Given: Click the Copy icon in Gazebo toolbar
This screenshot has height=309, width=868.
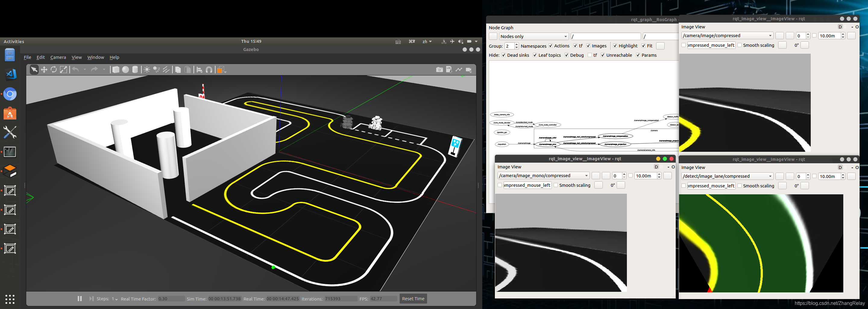Looking at the screenshot, I should [x=178, y=69].
